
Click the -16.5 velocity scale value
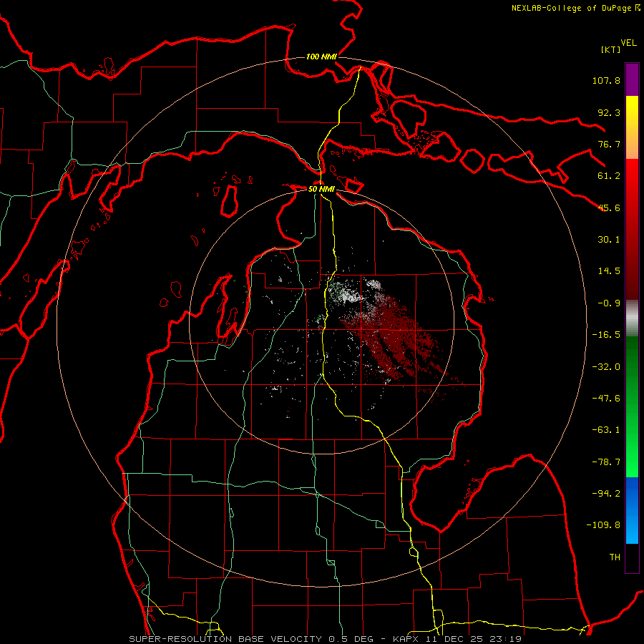click(606, 335)
